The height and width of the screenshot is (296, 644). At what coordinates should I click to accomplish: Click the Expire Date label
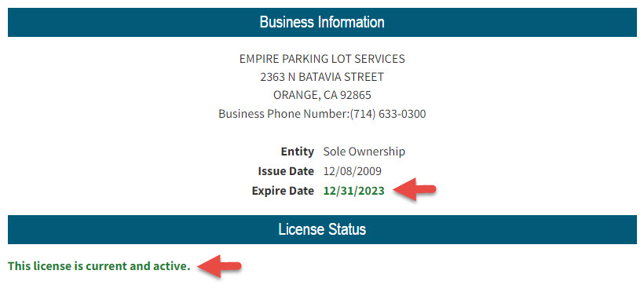point(283,191)
